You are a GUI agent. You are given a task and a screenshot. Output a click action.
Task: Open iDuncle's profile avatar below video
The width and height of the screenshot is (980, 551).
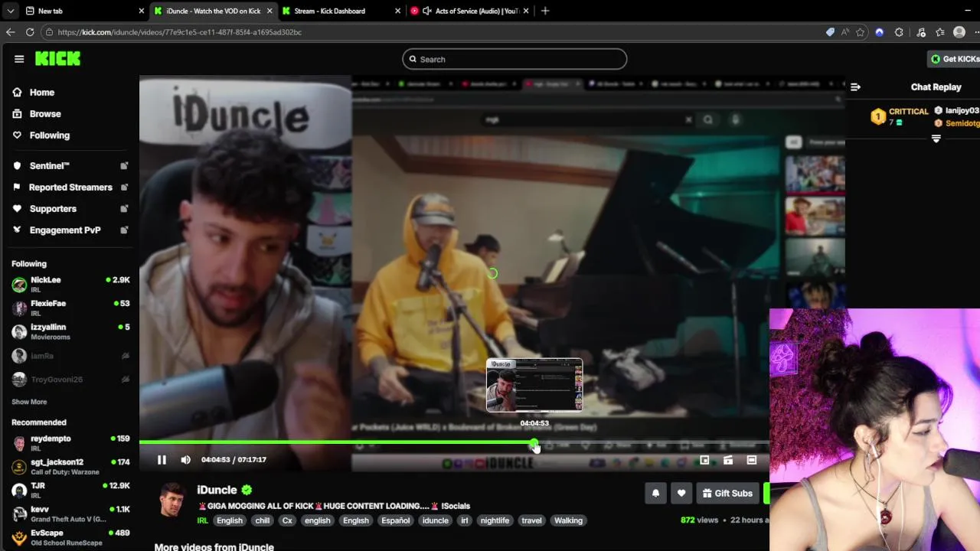tap(172, 500)
